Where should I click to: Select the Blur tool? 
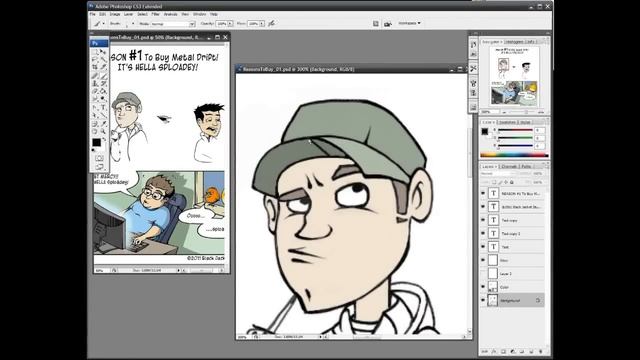(x=95, y=99)
